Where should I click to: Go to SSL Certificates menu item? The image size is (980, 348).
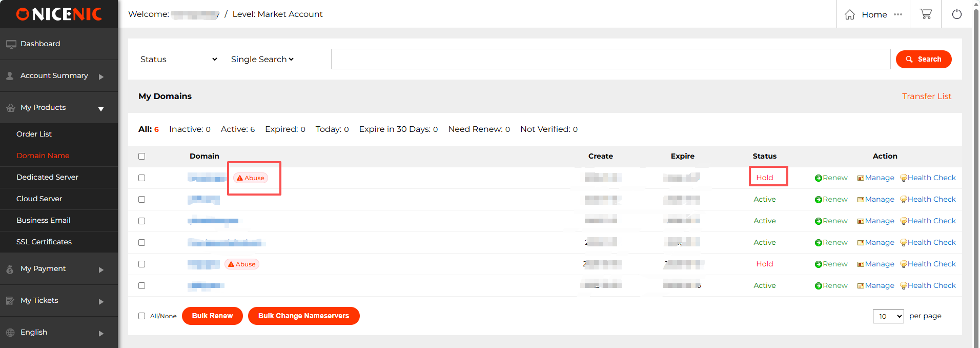coord(44,242)
